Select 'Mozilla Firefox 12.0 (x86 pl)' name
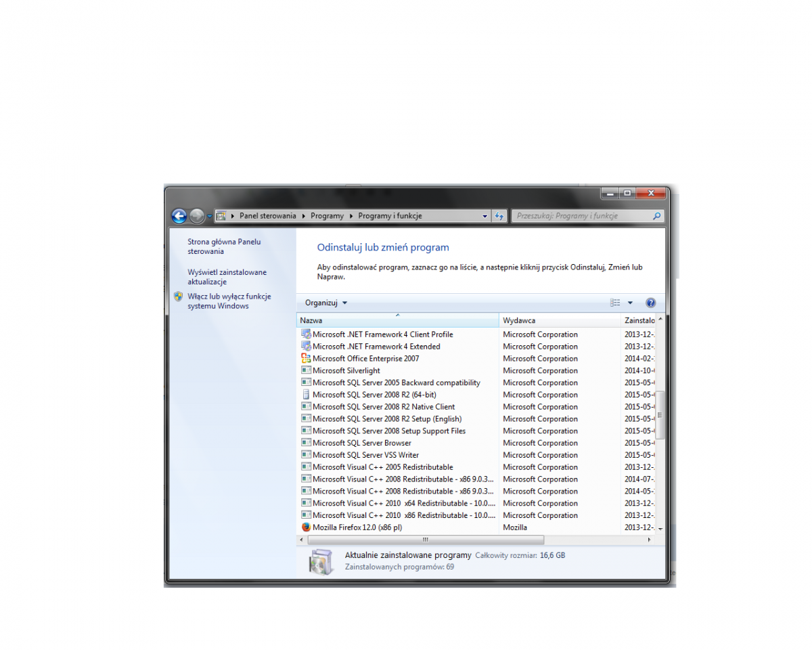Screen dimensions: 812x650 click(357, 527)
